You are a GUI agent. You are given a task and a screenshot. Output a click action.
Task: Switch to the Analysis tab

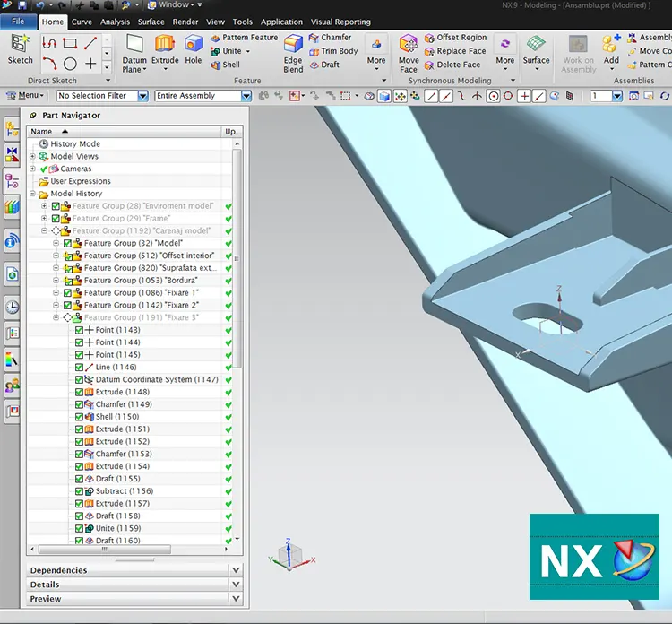(x=115, y=22)
